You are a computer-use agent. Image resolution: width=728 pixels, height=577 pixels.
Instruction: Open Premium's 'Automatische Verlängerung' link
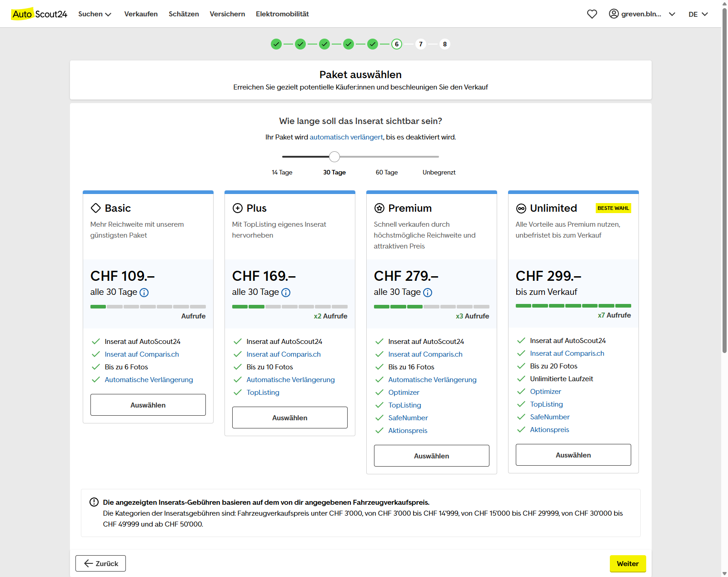pyautogui.click(x=433, y=380)
